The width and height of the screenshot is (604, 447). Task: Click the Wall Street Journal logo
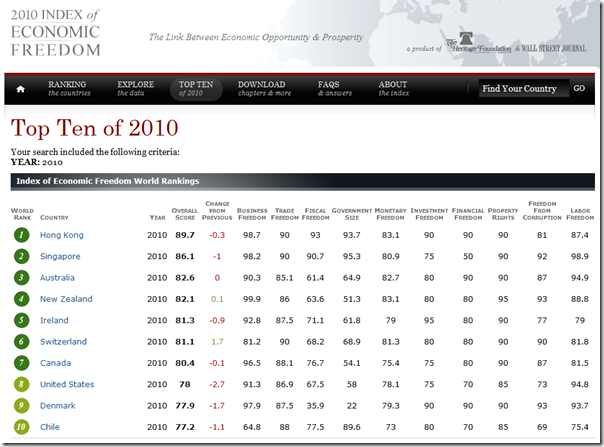554,49
